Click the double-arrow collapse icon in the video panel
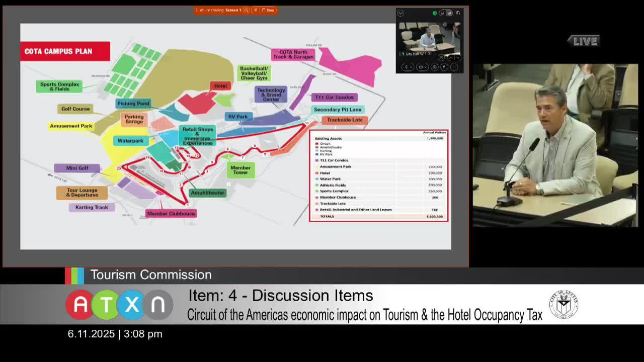 (x=441, y=58)
